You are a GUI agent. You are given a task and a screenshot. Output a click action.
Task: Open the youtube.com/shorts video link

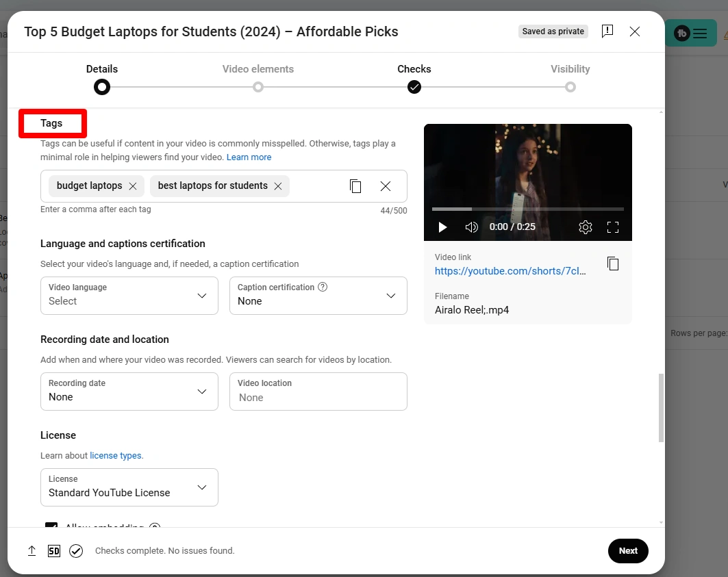[510, 270]
